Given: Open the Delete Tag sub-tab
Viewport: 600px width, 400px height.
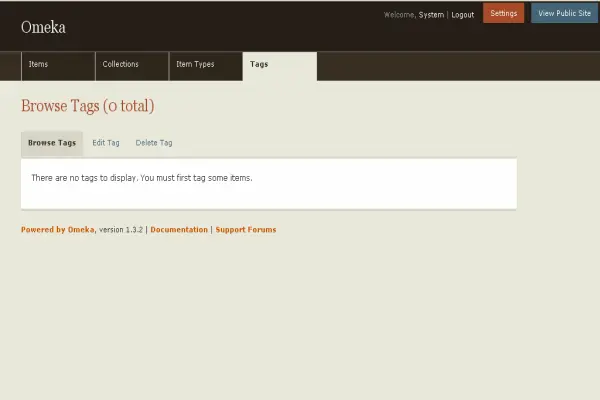Looking at the screenshot, I should coord(154,143).
